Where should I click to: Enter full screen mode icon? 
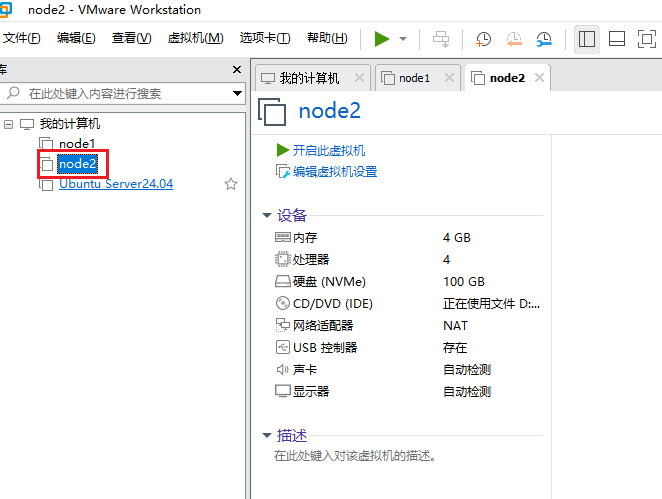647,39
